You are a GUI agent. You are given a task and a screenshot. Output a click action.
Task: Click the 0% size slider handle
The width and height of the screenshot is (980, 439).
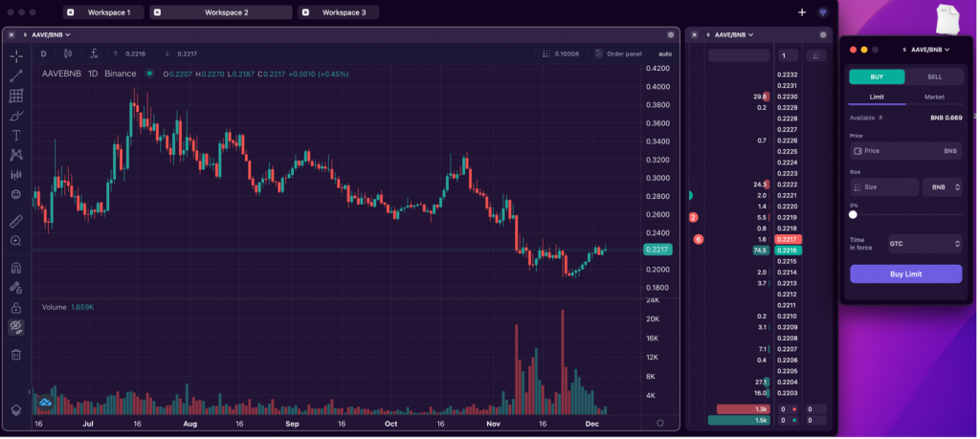point(853,215)
